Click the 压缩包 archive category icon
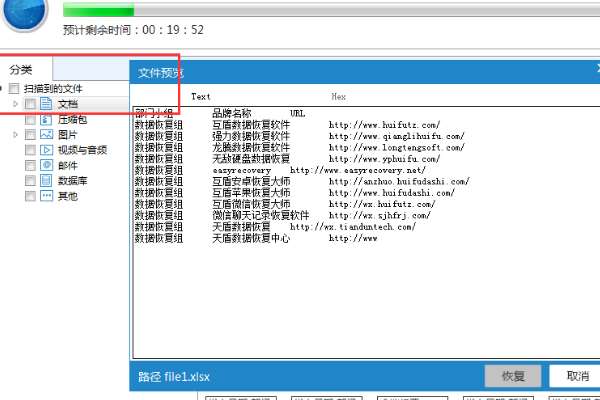The image size is (600, 400). (x=46, y=119)
